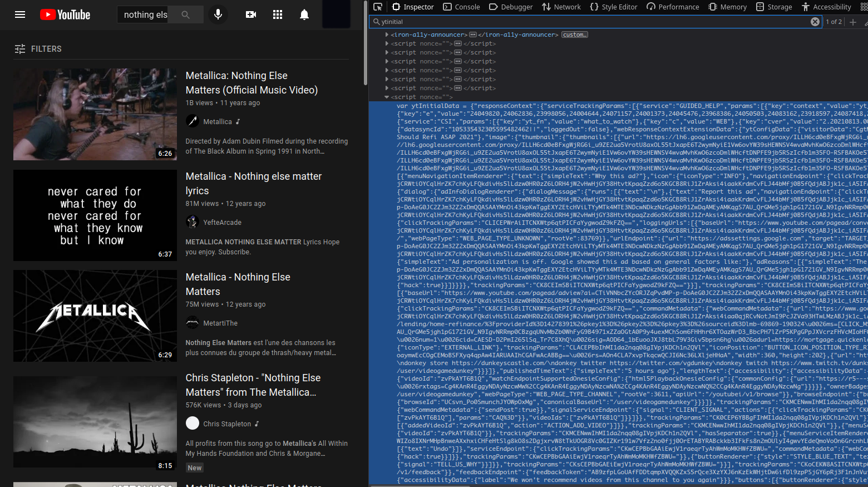Click the plus icon beside the match counter
This screenshot has height=487, width=868.
[x=854, y=22]
